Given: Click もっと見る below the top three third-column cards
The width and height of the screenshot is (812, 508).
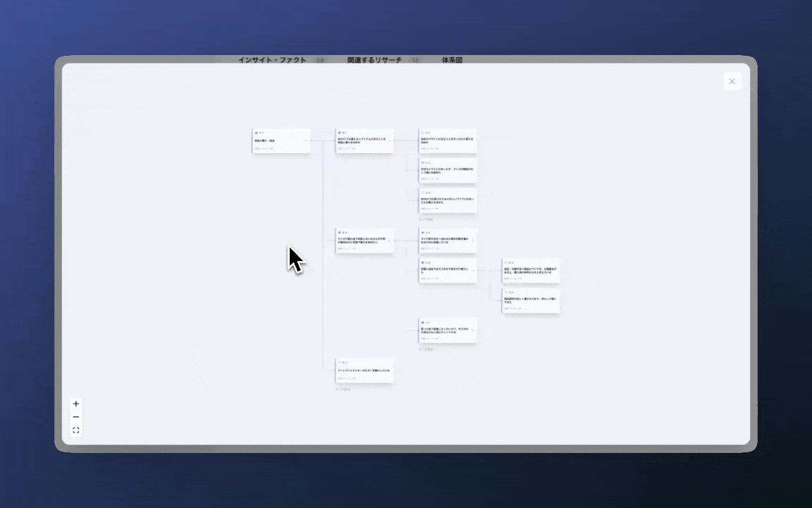Looking at the screenshot, I should [426, 219].
